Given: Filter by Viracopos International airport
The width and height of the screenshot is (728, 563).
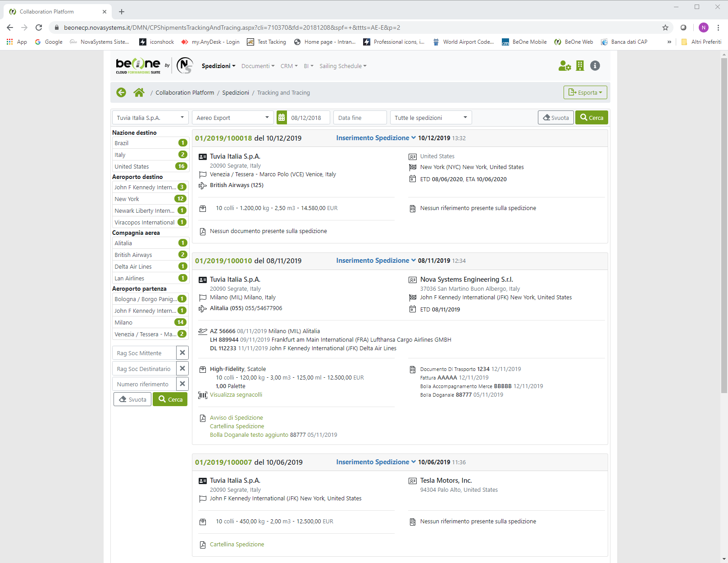Looking at the screenshot, I should point(150,222).
